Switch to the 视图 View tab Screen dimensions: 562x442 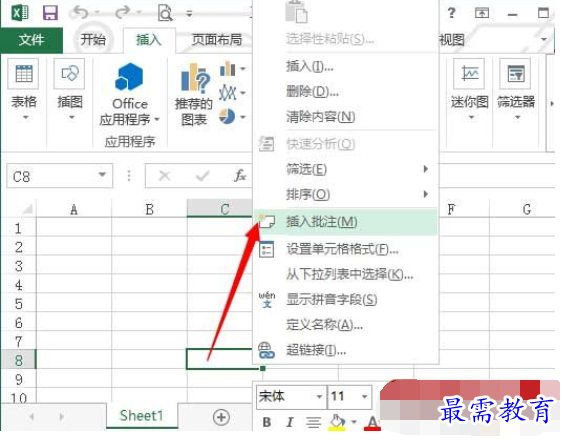452,39
